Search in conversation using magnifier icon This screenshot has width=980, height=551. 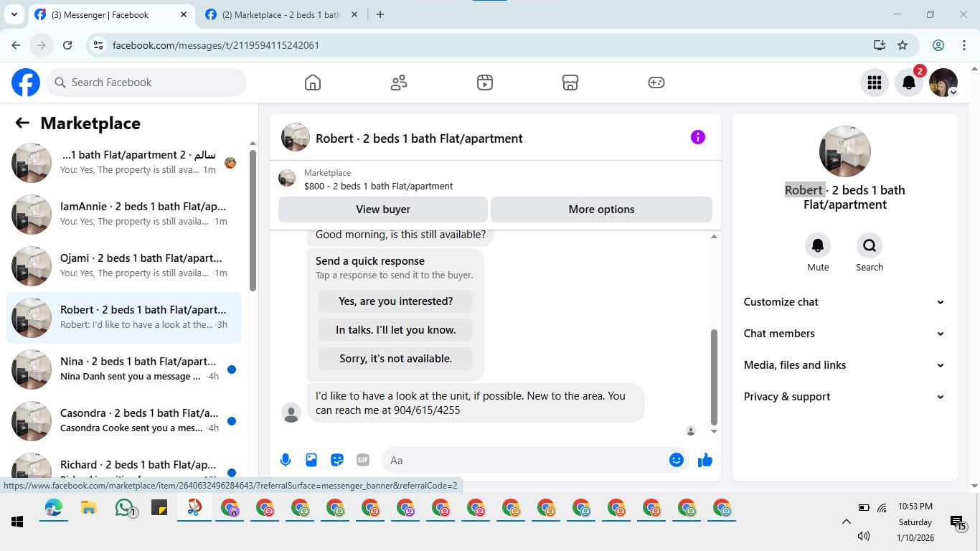870,246
